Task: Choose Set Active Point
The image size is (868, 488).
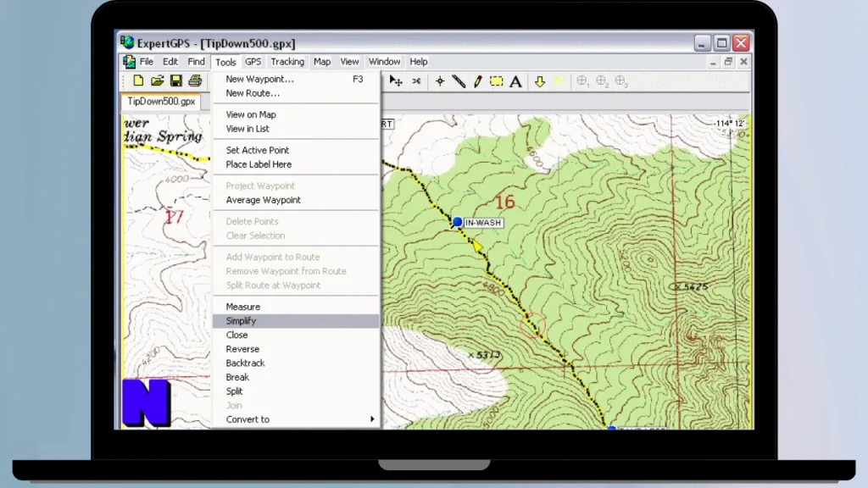Action: (296, 151)
